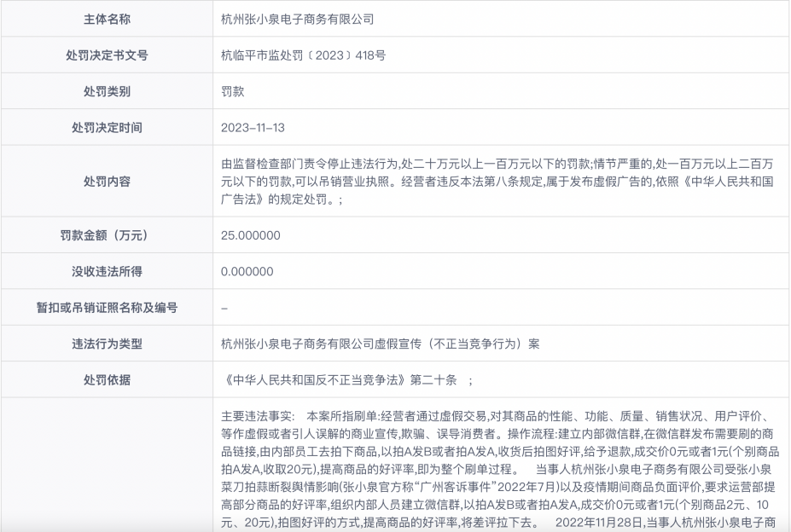Click the 罚款金额（万元） label cell

pyautogui.click(x=107, y=234)
